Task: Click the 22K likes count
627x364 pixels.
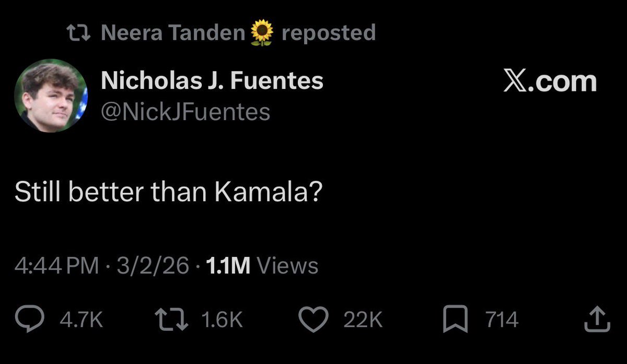Action: [363, 320]
